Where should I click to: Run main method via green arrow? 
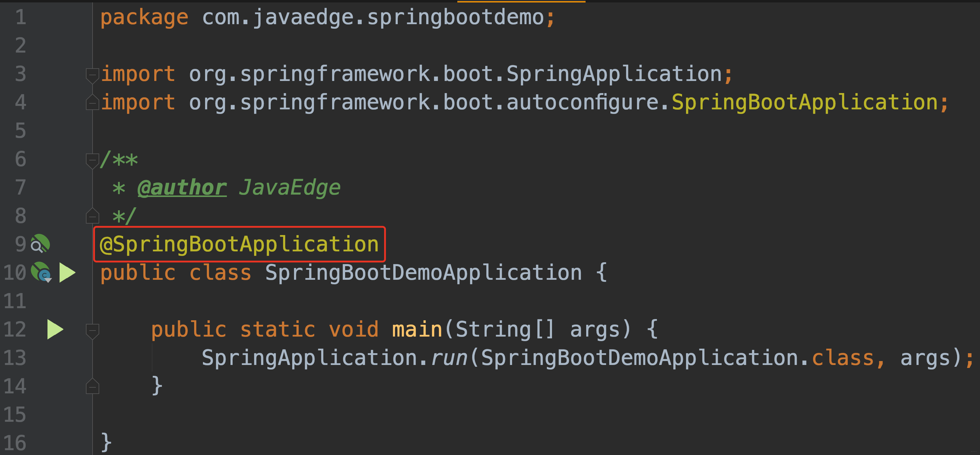pyautogui.click(x=55, y=329)
